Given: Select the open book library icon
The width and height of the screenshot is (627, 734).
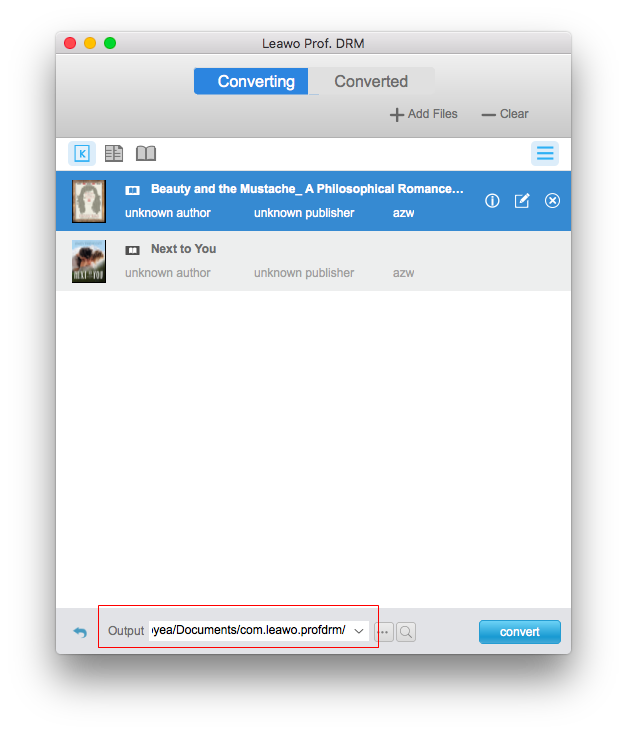Looking at the screenshot, I should 146,153.
